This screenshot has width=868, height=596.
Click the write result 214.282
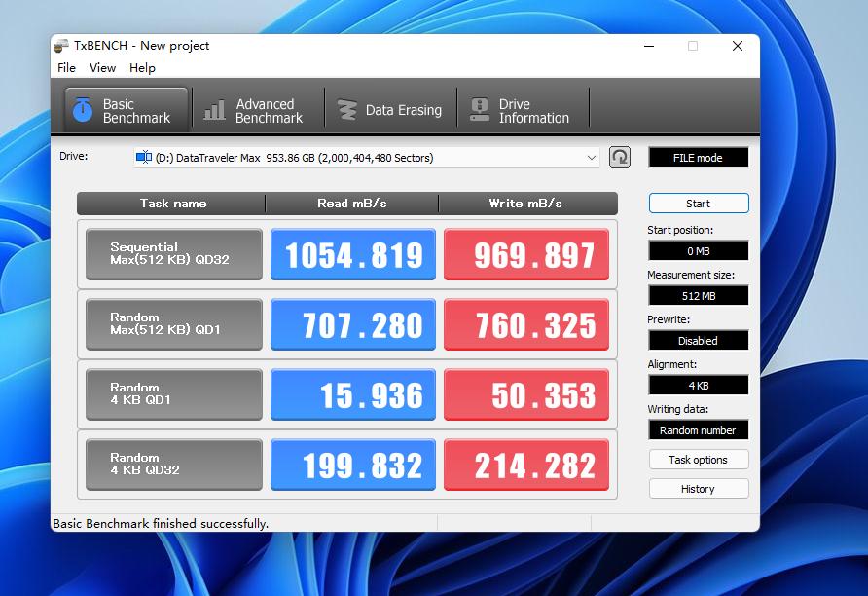(x=526, y=465)
